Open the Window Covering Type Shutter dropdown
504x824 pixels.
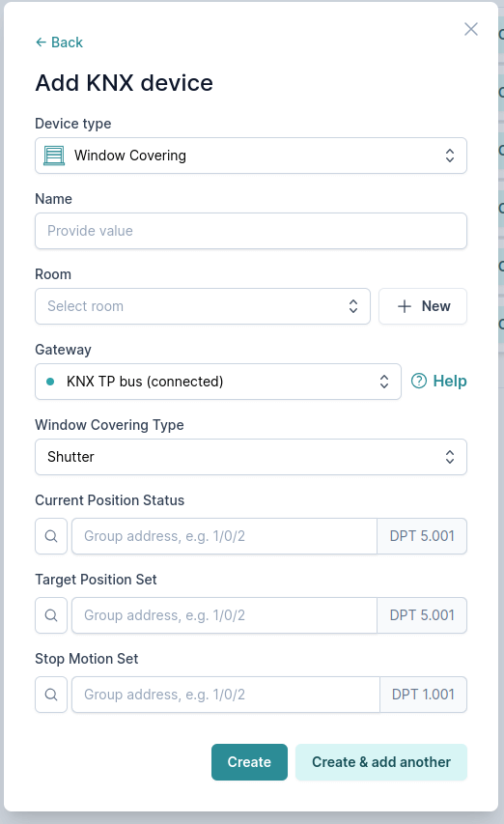[x=251, y=457]
